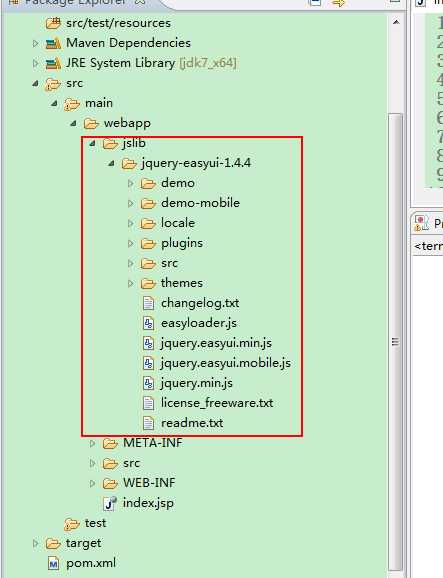Expand the target folder arrow
Screen dimensions: 443x578
point(35,543)
